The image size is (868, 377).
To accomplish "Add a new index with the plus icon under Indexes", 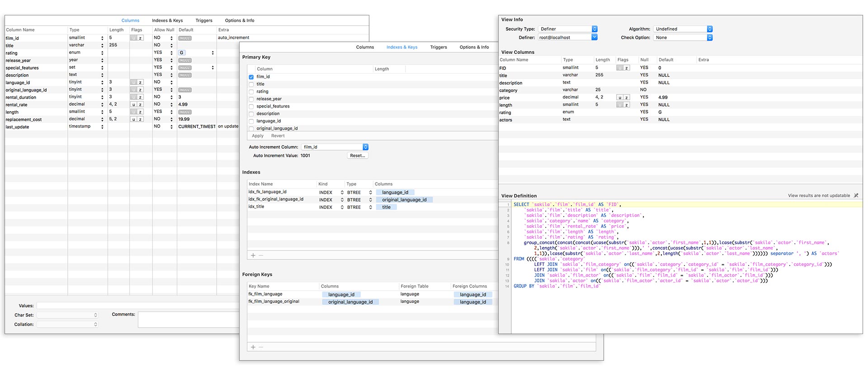I will (253, 255).
